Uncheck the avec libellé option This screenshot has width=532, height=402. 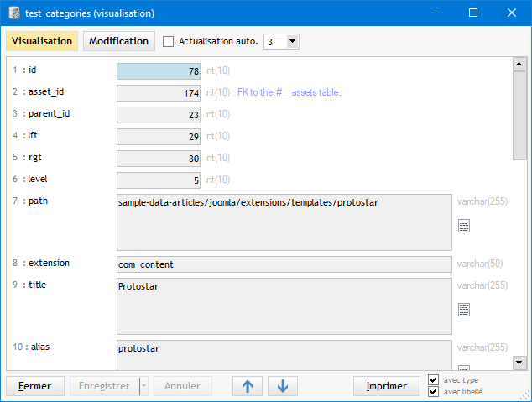(433, 391)
